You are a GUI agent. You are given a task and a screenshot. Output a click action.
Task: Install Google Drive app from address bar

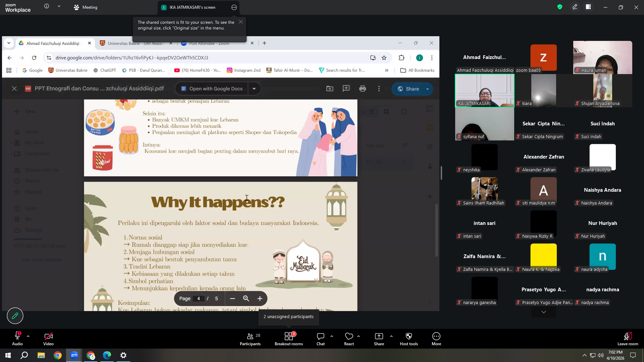coord(373,58)
